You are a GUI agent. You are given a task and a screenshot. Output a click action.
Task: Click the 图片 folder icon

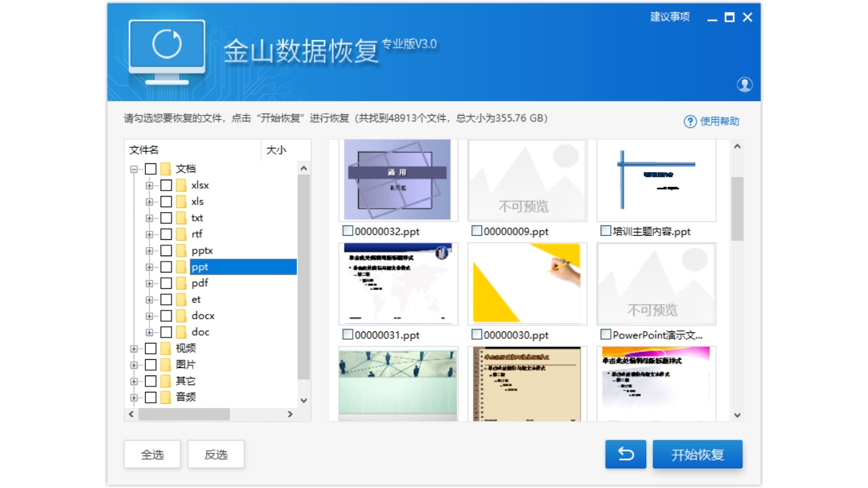pyautogui.click(x=165, y=365)
